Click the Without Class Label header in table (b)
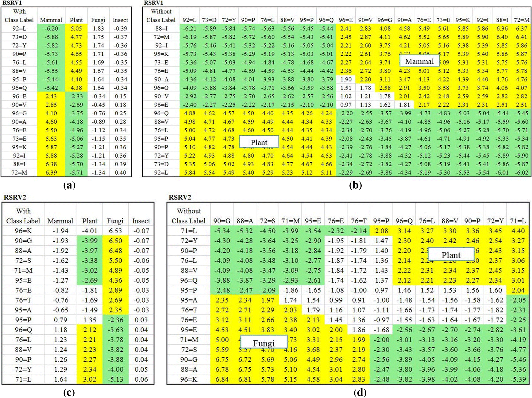 tap(161, 16)
